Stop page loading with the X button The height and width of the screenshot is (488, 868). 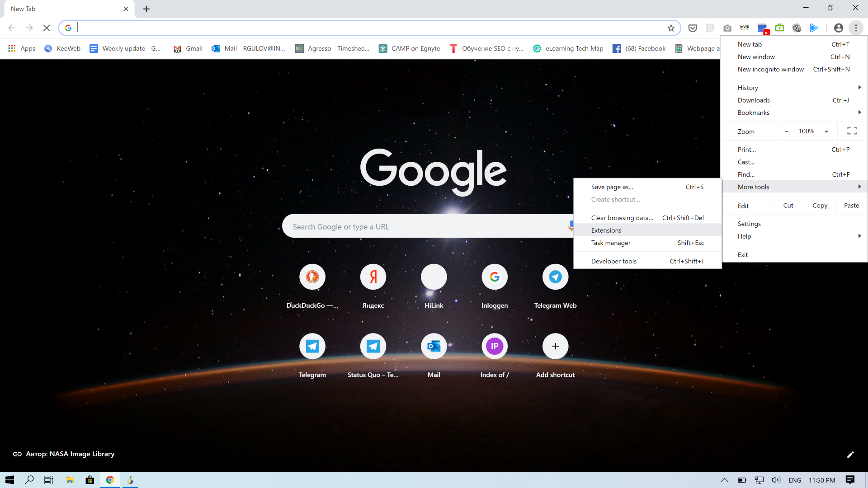47,28
